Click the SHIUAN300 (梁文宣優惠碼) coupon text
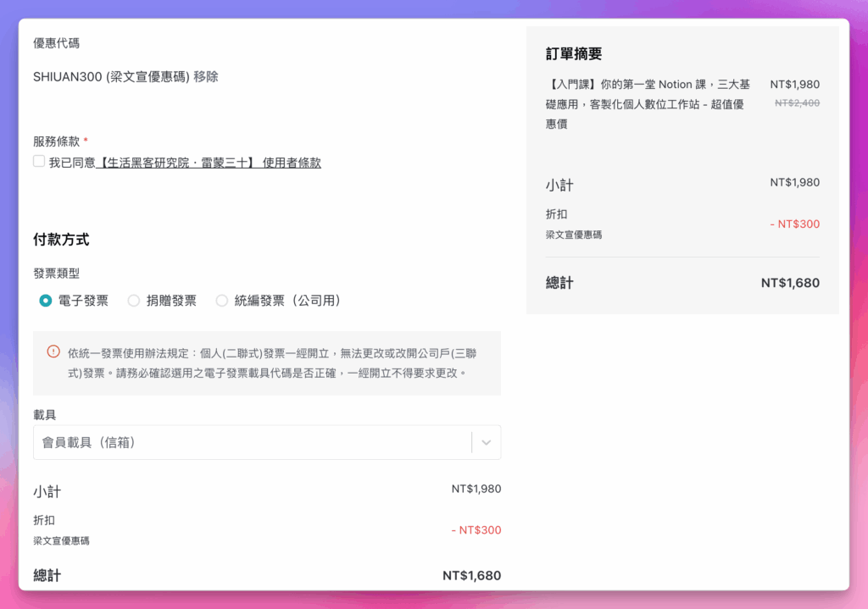The image size is (868, 609). pos(111,76)
